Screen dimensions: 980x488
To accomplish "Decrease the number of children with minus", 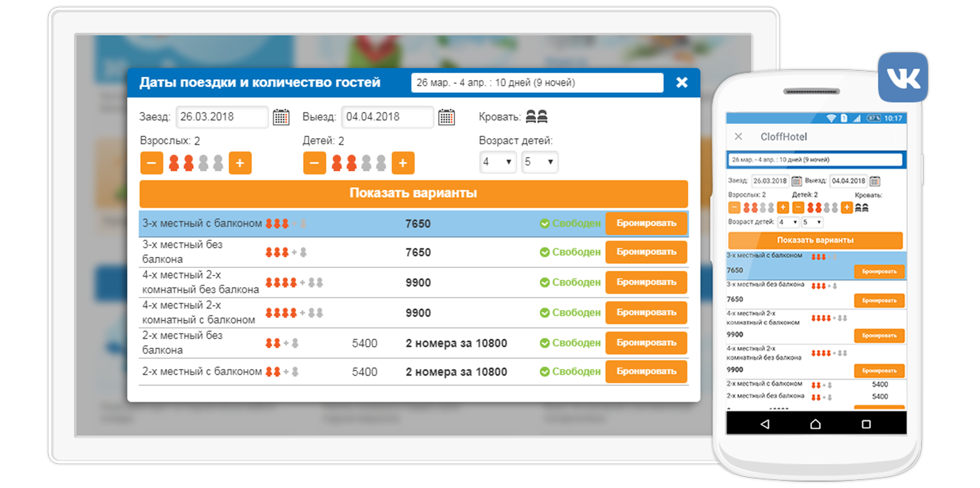I will click(x=314, y=163).
